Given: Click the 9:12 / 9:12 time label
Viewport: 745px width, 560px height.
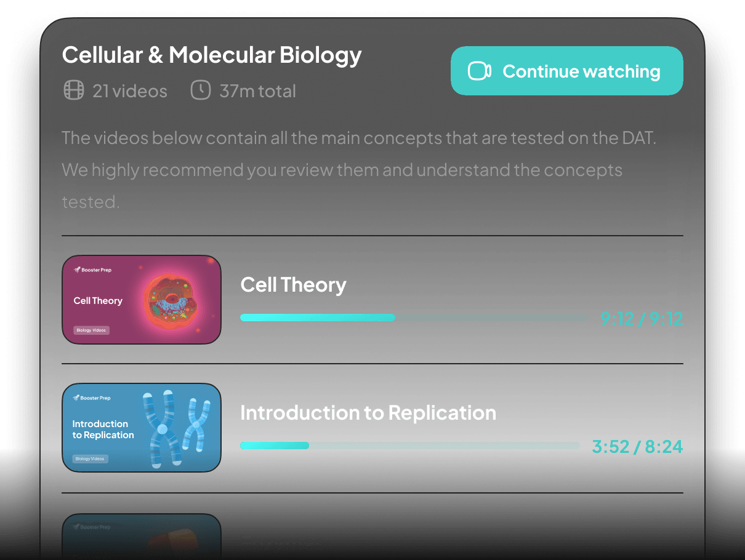Looking at the screenshot, I should (x=642, y=319).
